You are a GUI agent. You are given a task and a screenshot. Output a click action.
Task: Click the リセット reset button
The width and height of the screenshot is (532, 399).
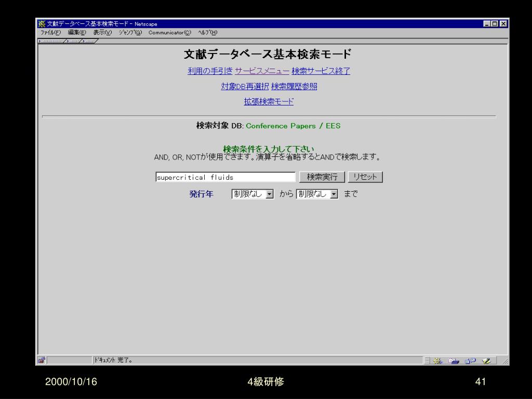click(x=365, y=177)
